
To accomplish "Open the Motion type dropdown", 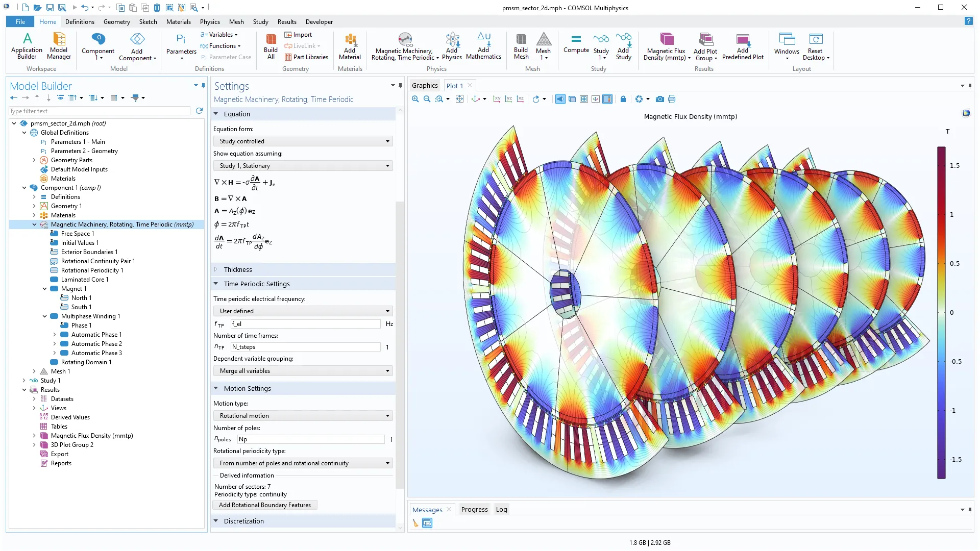I will click(304, 416).
